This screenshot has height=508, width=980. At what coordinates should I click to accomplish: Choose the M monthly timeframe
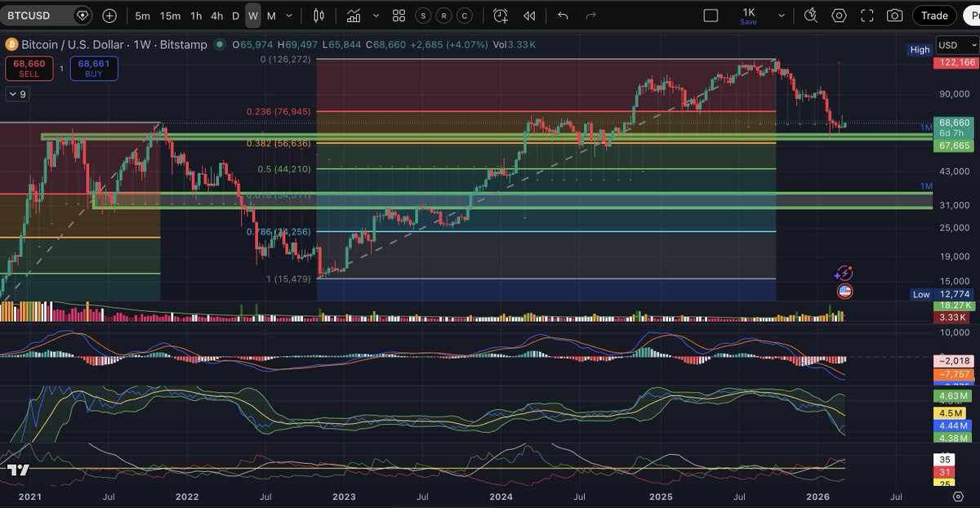[x=271, y=16]
